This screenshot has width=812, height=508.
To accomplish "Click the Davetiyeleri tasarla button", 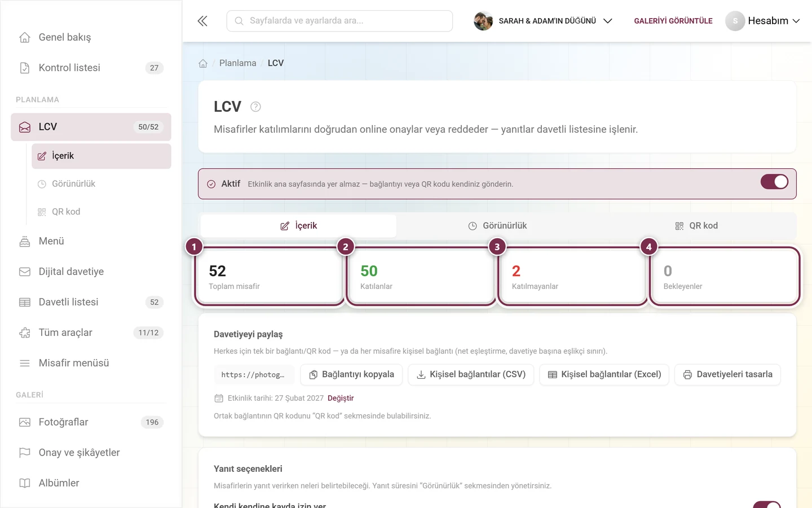I will pos(728,375).
